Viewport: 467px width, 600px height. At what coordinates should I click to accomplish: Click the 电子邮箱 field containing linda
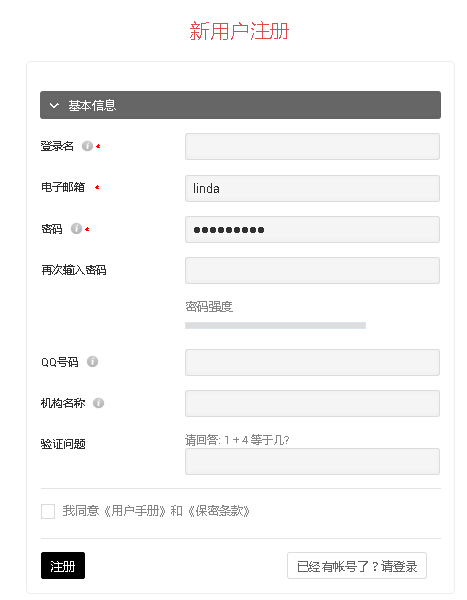click(x=312, y=188)
